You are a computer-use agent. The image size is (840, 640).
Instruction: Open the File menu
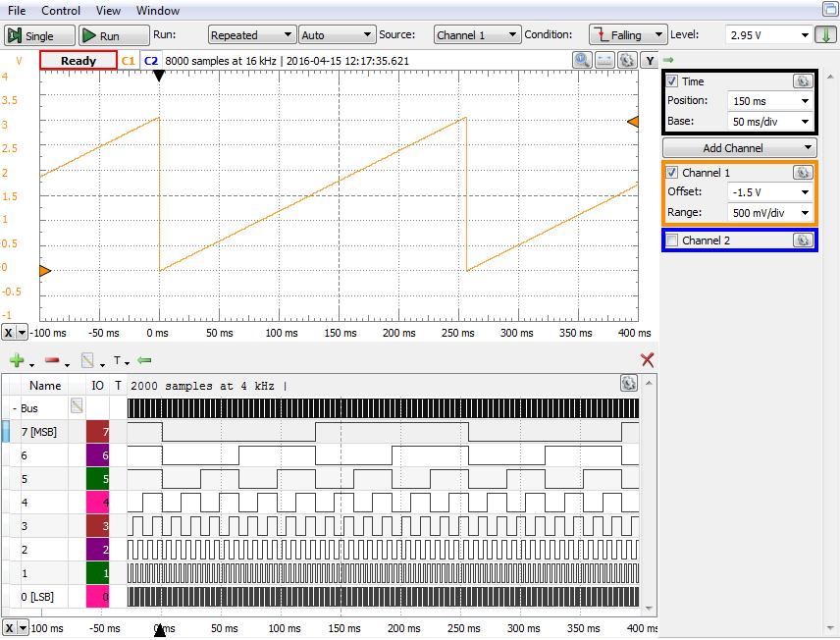pyautogui.click(x=17, y=10)
